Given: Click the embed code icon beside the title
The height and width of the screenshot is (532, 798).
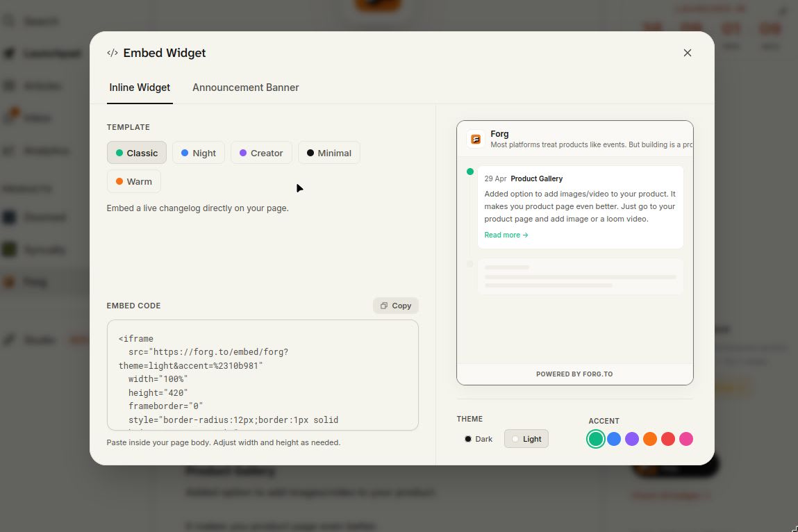Looking at the screenshot, I should 113,53.
